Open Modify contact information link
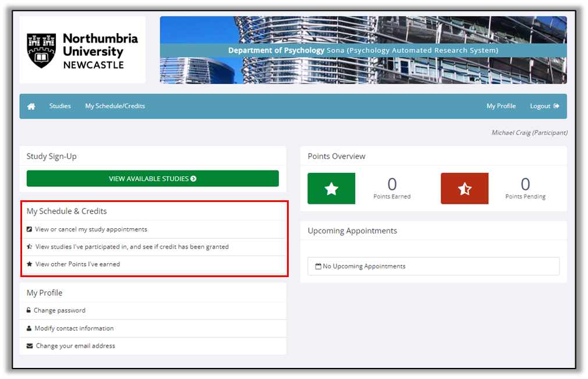 [x=74, y=328]
